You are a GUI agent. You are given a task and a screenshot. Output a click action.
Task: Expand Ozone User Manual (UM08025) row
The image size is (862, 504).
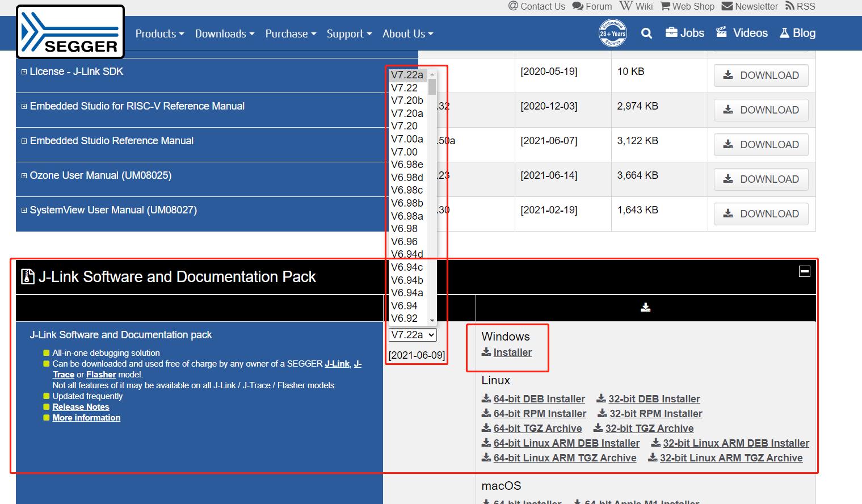click(24, 175)
